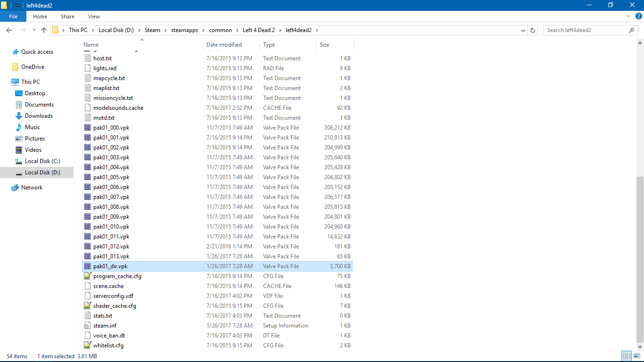Select the stats.txt file name

click(103, 316)
